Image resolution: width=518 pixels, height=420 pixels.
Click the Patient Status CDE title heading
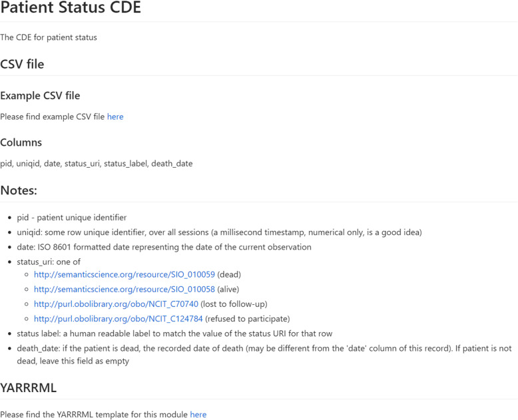[71, 9]
